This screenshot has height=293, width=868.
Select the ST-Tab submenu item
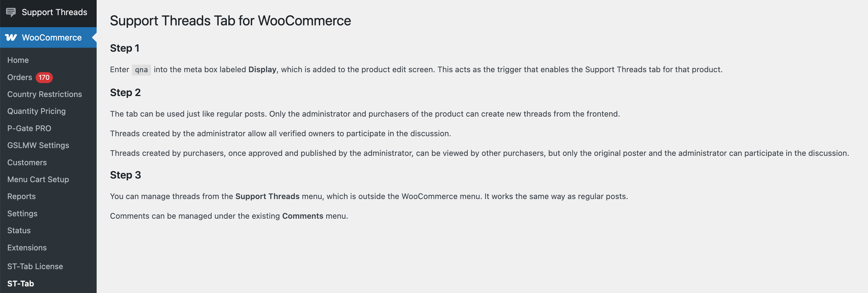[21, 284]
